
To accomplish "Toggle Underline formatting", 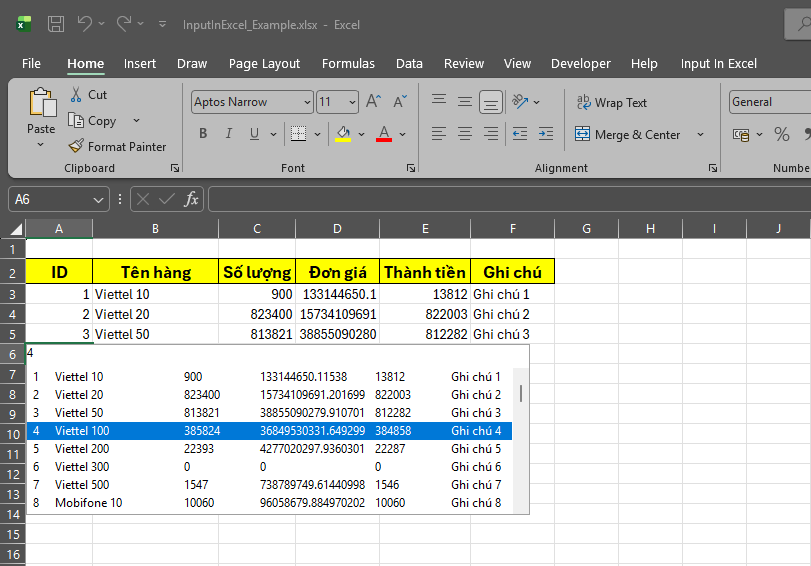I will [x=254, y=133].
